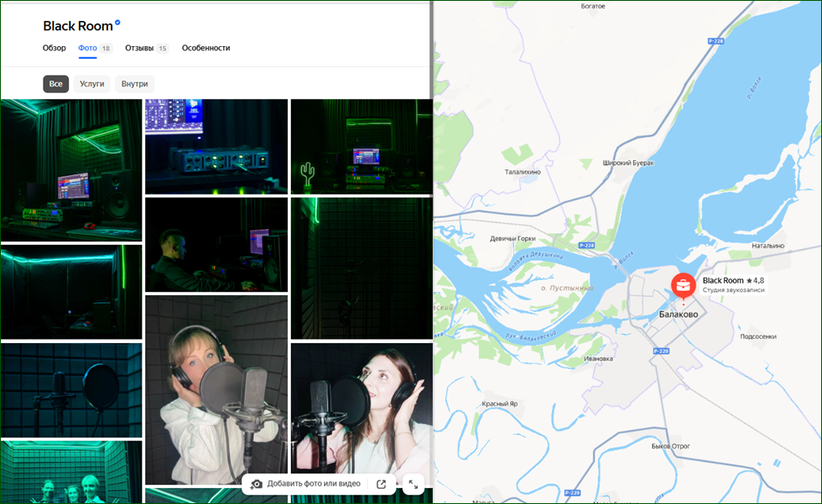
Task: Expand the gallery with the fullscreen arrows icon
Action: (413, 484)
